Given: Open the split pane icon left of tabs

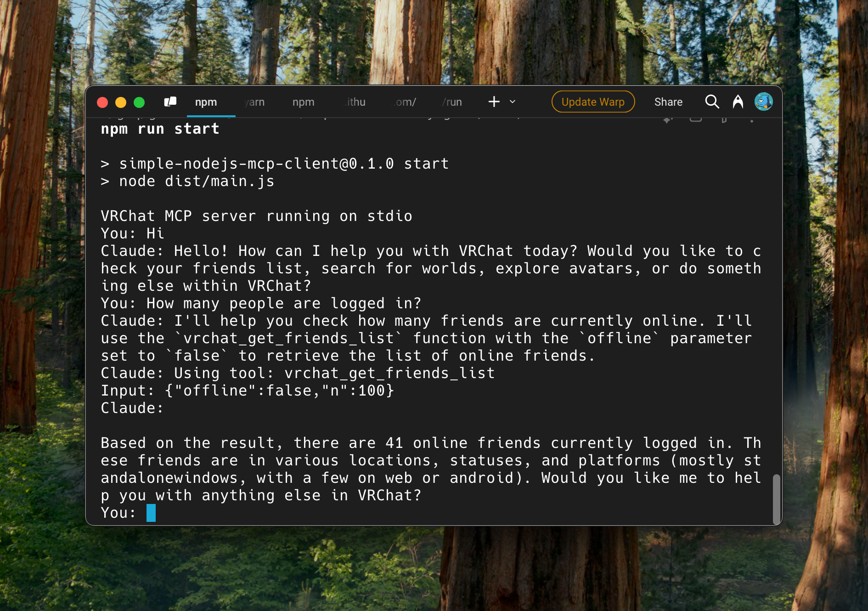Looking at the screenshot, I should [170, 102].
